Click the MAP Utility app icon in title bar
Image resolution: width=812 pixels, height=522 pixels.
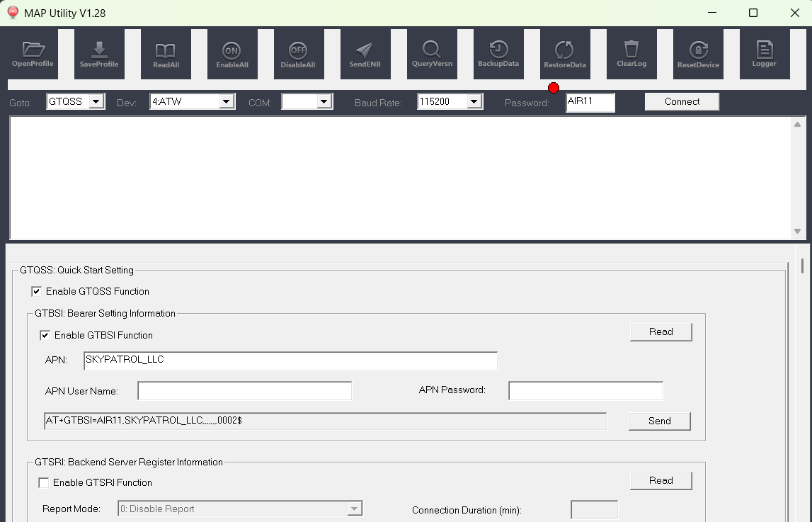[13, 13]
